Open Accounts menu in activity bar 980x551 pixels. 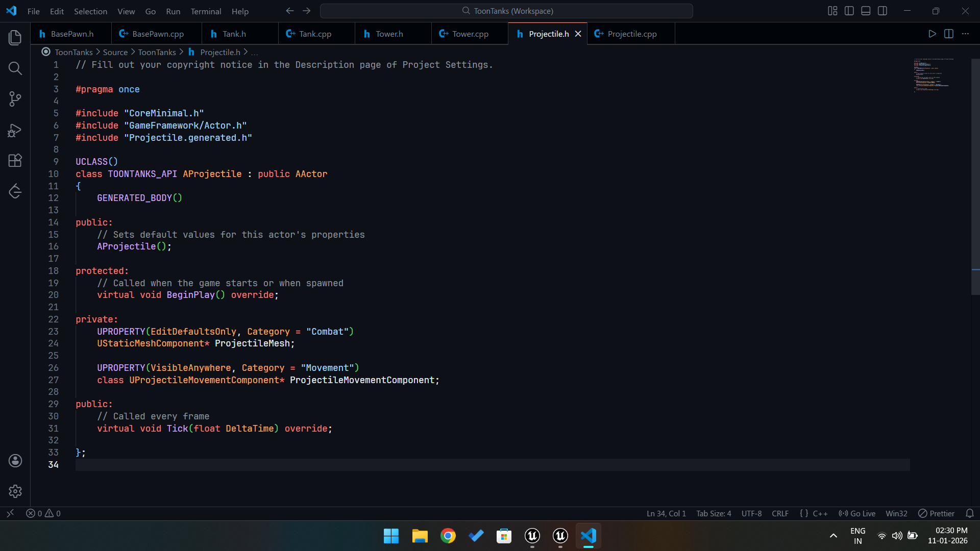coord(15,461)
